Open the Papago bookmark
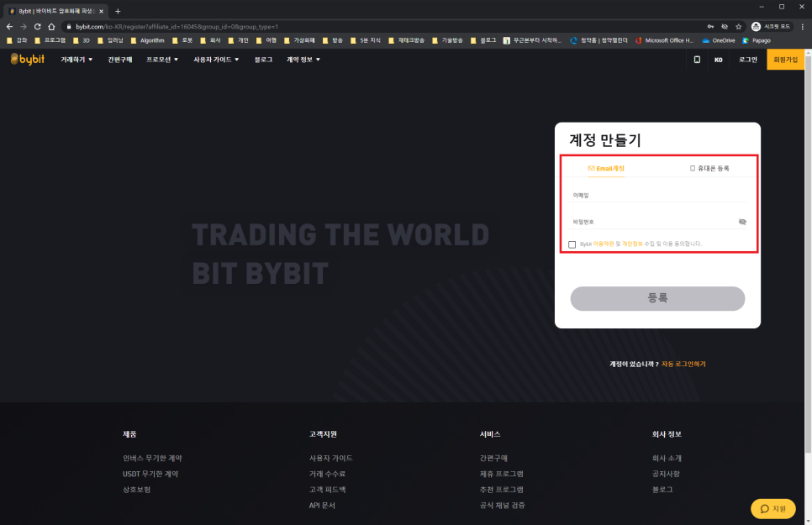Image resolution: width=812 pixels, height=525 pixels. tap(757, 40)
